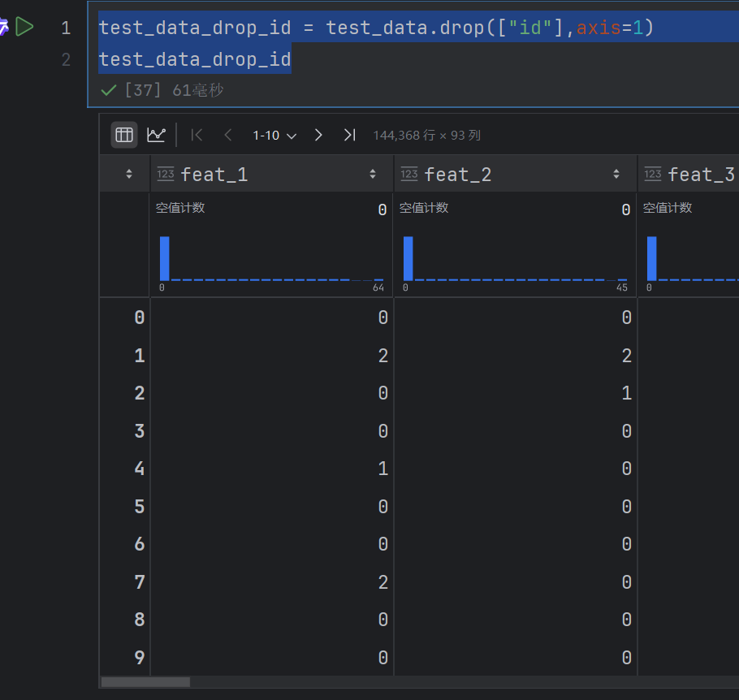Click code line 2 test_data_drop_id
This screenshot has height=700, width=739.
point(195,59)
